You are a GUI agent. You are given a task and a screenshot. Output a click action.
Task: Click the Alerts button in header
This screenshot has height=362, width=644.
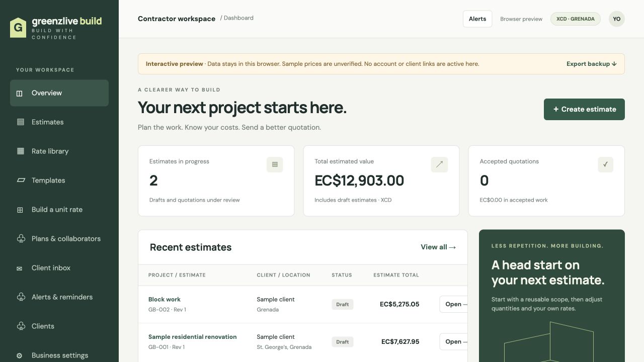click(x=477, y=19)
